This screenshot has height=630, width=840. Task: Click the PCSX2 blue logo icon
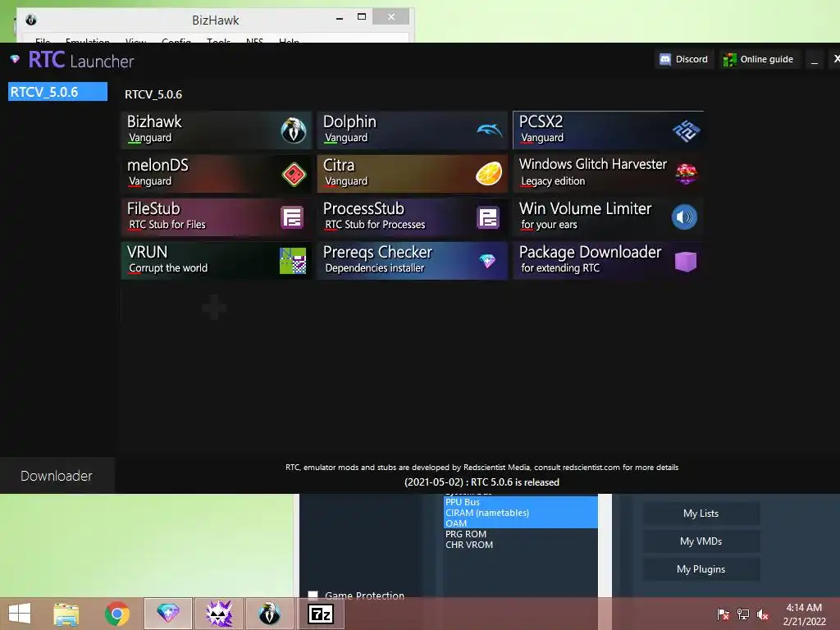(686, 130)
